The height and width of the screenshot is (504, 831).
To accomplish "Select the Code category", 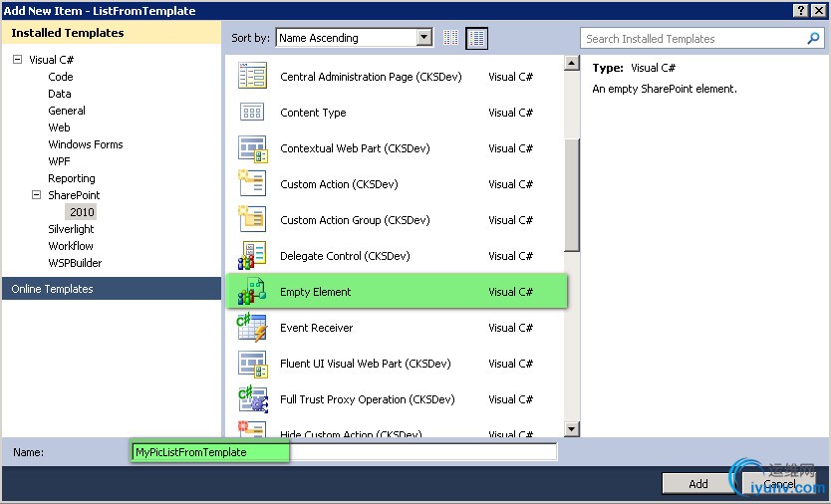I will tap(61, 77).
